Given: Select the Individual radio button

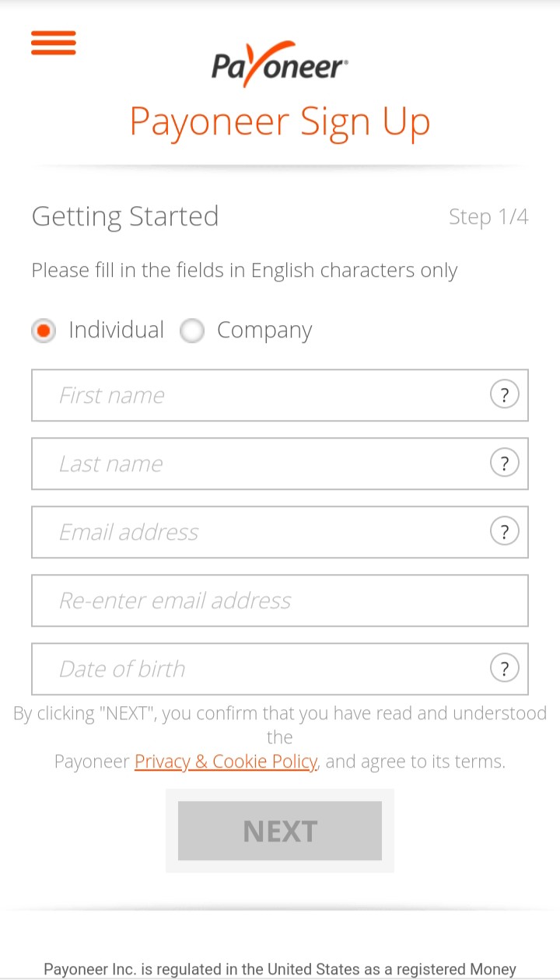Looking at the screenshot, I should [x=44, y=331].
